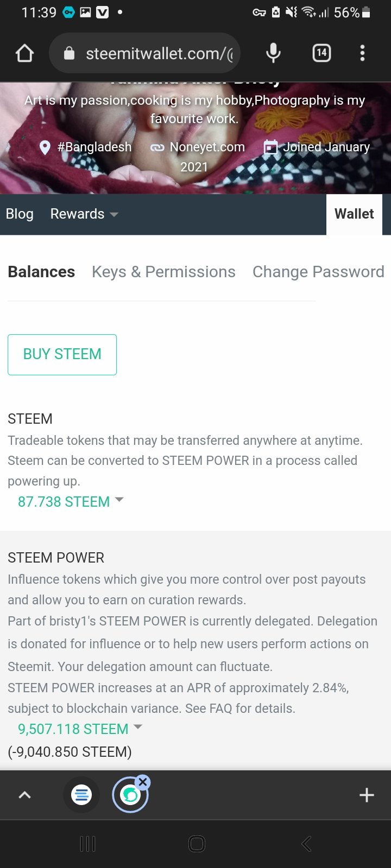Tap the browser home icon
This screenshot has width=391, height=868.
tap(25, 53)
